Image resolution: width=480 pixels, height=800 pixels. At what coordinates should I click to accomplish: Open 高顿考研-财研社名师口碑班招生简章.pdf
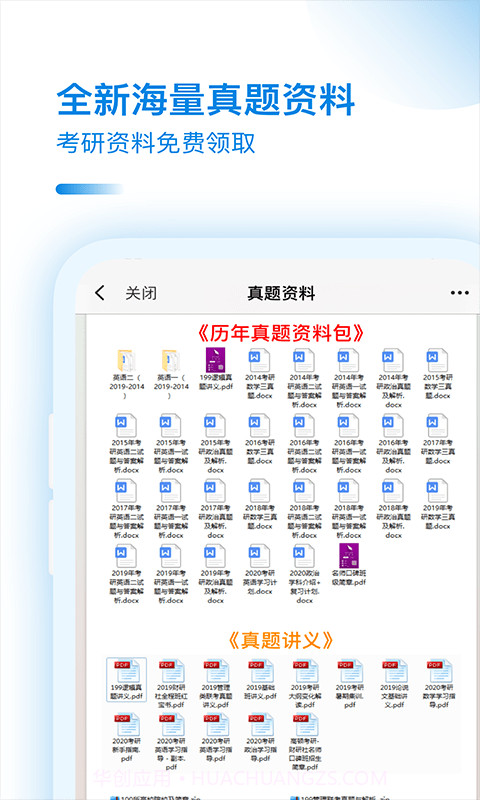[x=305, y=742]
